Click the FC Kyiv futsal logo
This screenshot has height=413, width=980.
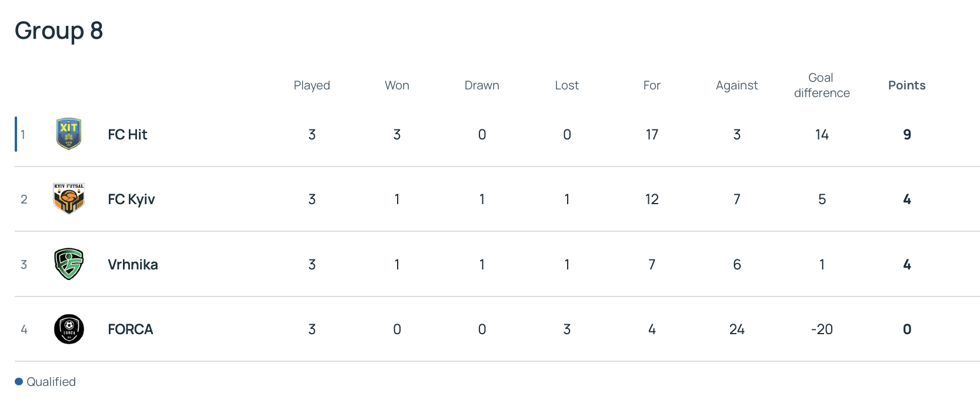tap(69, 199)
